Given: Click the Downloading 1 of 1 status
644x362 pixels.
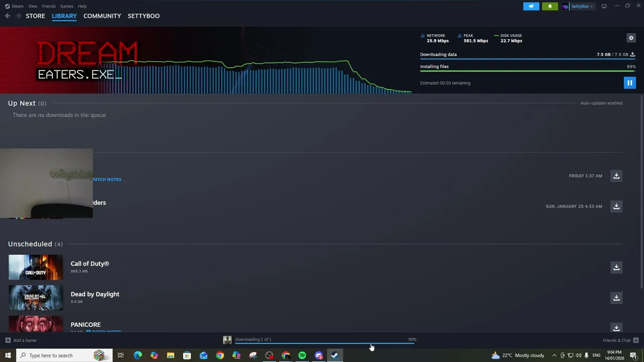Looking at the screenshot, I should [x=253, y=339].
